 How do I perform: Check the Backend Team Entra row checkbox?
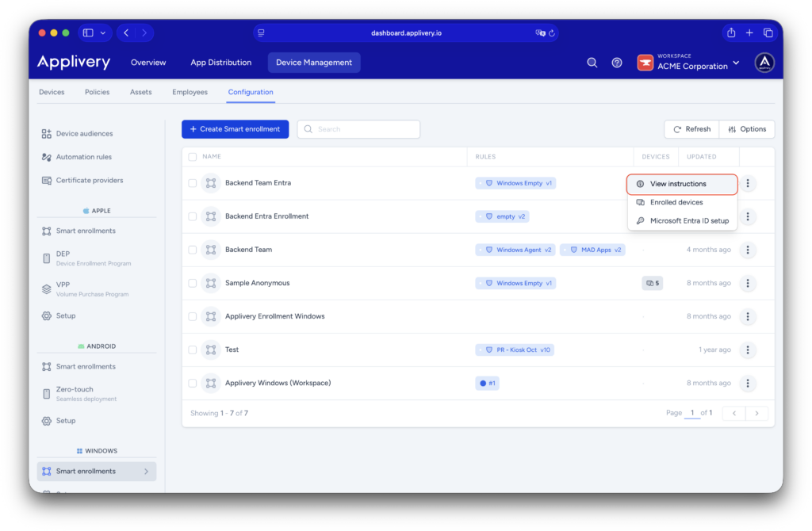coord(193,183)
